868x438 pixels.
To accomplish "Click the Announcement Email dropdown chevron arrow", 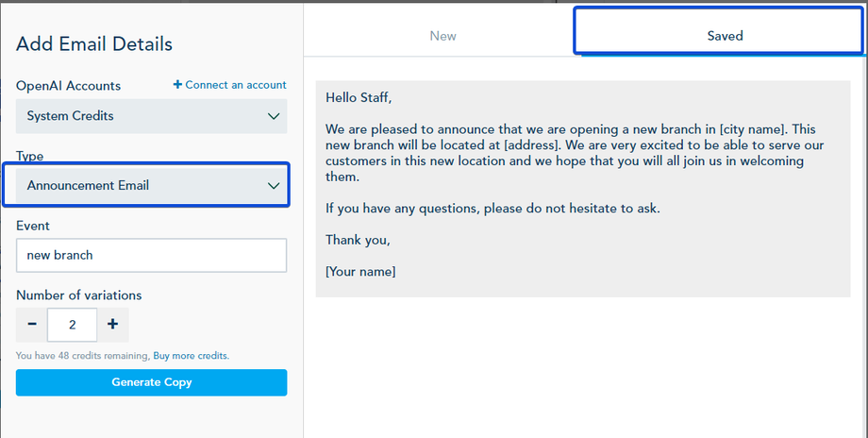I will [x=274, y=186].
